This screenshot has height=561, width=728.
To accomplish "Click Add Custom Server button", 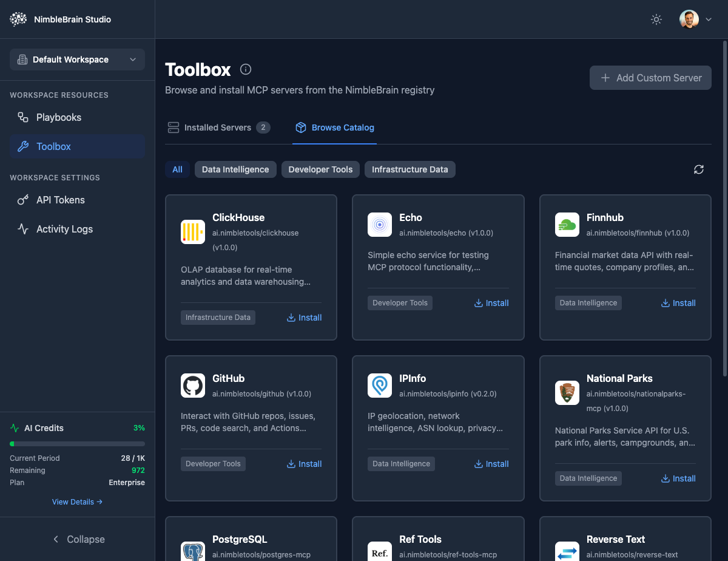I will pos(650,78).
